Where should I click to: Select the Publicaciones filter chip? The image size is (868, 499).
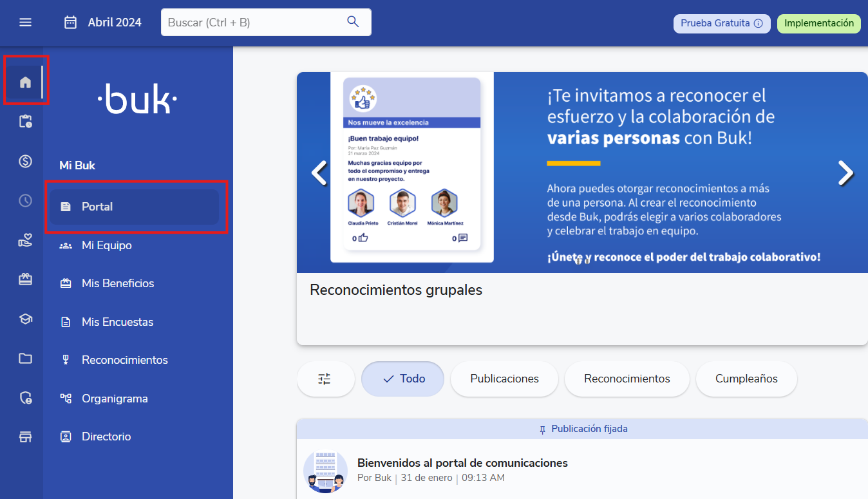click(504, 379)
